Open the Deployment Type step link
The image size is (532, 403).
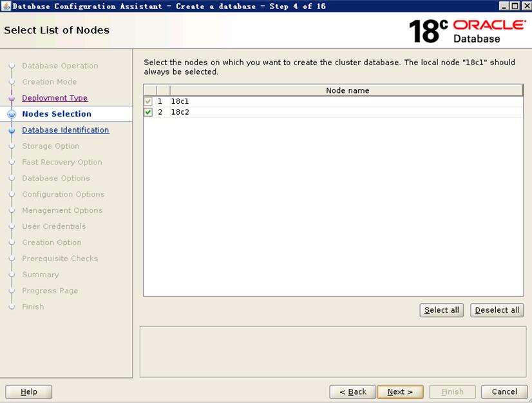point(55,98)
